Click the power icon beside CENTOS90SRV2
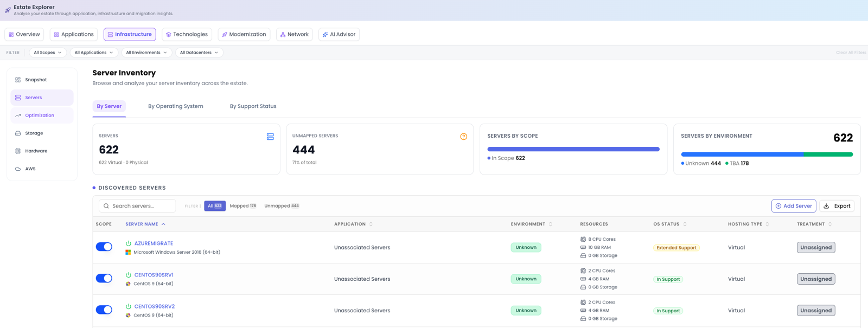This screenshot has height=328, width=868. [129, 306]
